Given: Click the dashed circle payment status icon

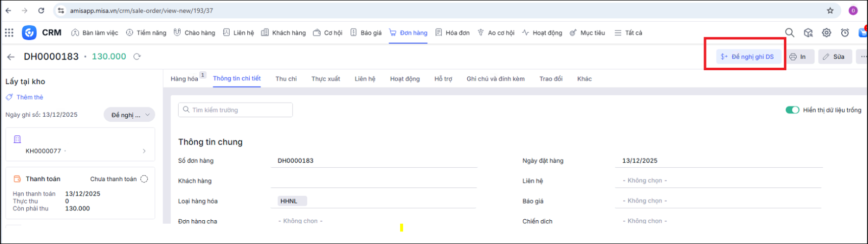Looking at the screenshot, I should point(144,179).
